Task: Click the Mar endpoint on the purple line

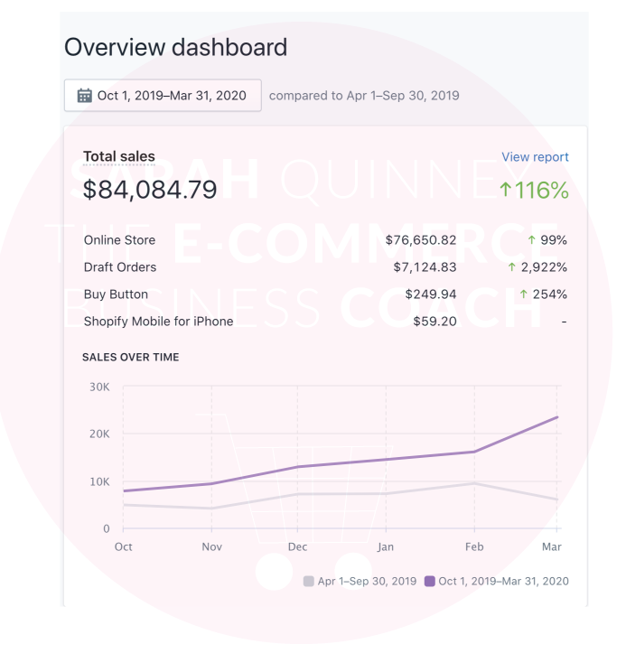Action: 557,417
